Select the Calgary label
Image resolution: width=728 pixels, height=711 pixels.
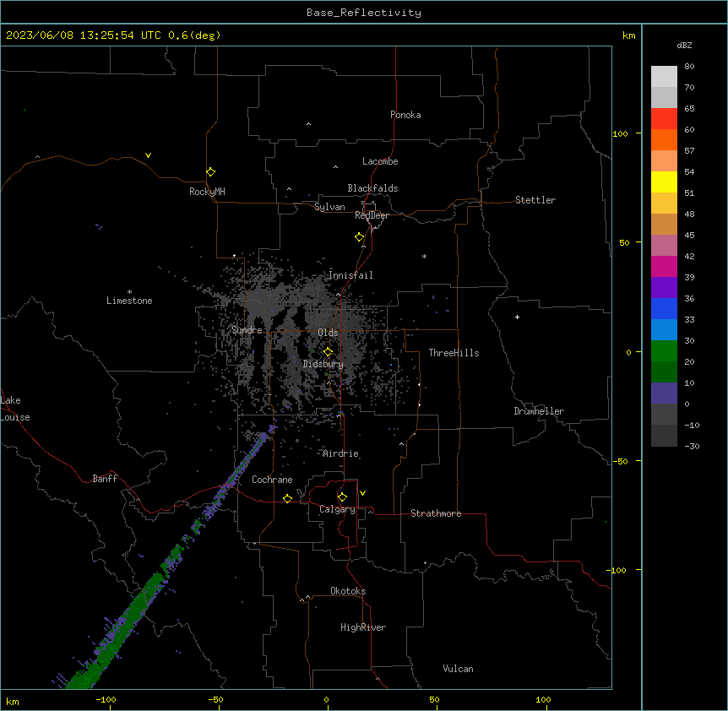(x=337, y=509)
